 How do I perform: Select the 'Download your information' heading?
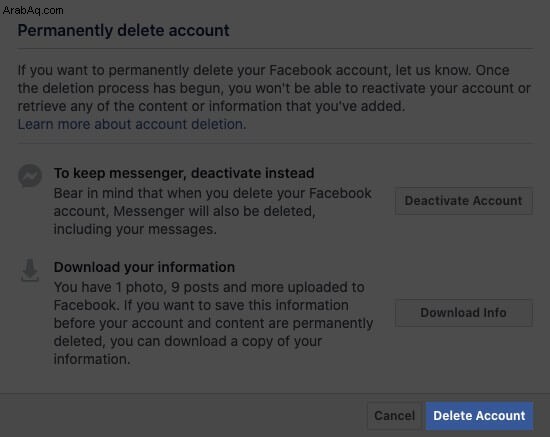click(144, 267)
